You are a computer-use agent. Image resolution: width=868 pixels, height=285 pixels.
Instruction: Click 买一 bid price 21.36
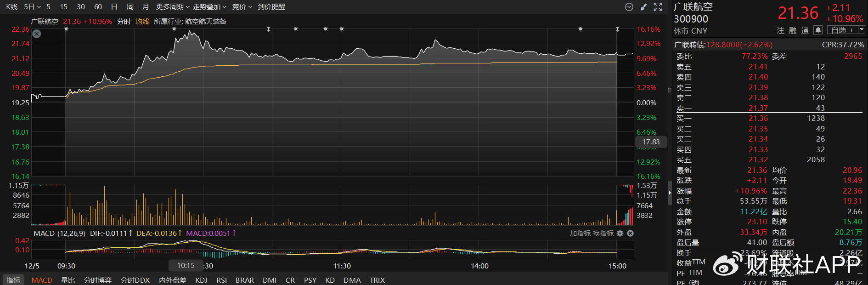coord(758,118)
